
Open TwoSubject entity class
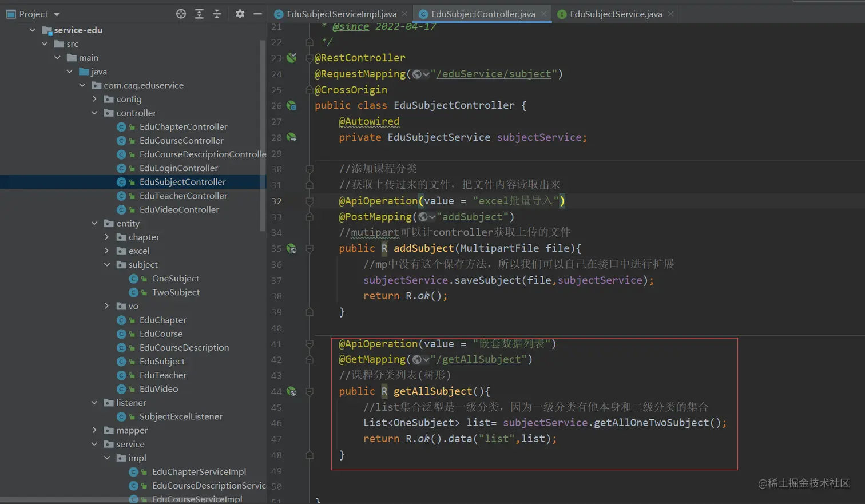coord(176,292)
